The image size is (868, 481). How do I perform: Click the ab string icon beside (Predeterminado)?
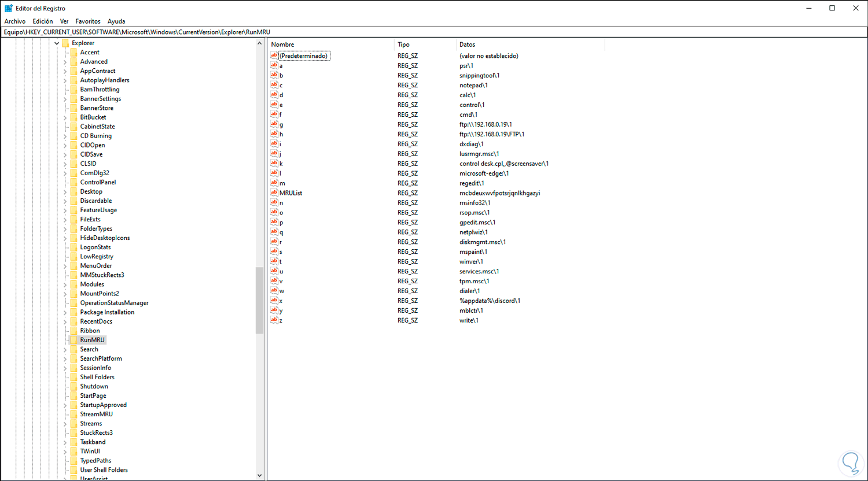click(x=274, y=55)
